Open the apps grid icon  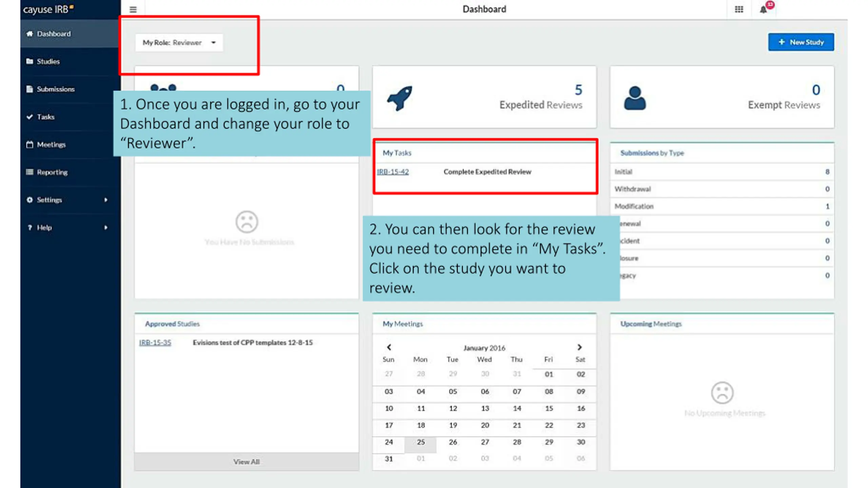[x=739, y=9]
